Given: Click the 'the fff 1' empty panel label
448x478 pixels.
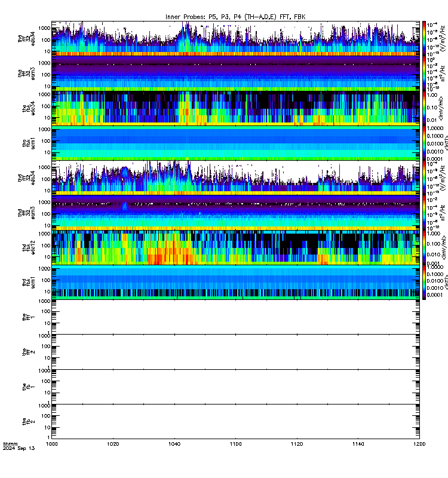Looking at the screenshot, I should 29,317.
